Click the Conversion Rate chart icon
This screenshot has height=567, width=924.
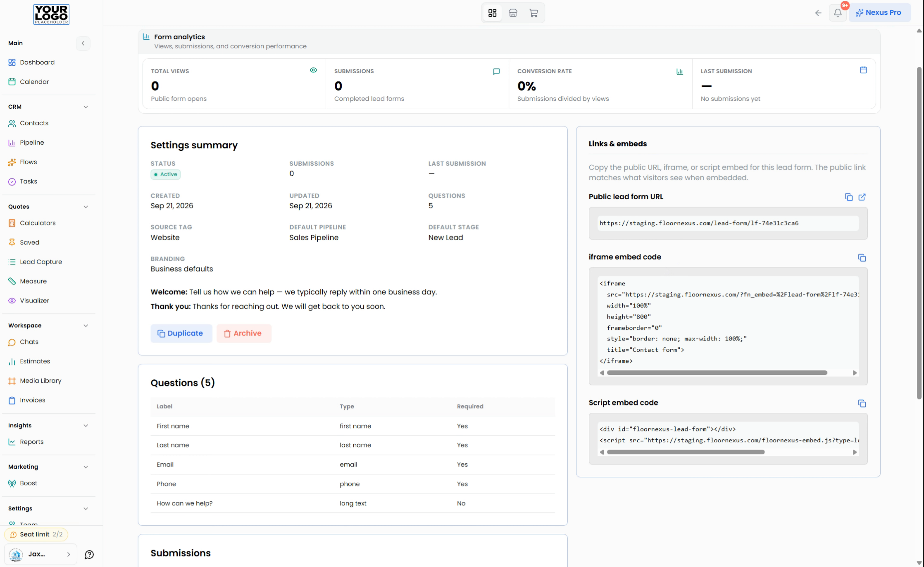[x=680, y=71]
